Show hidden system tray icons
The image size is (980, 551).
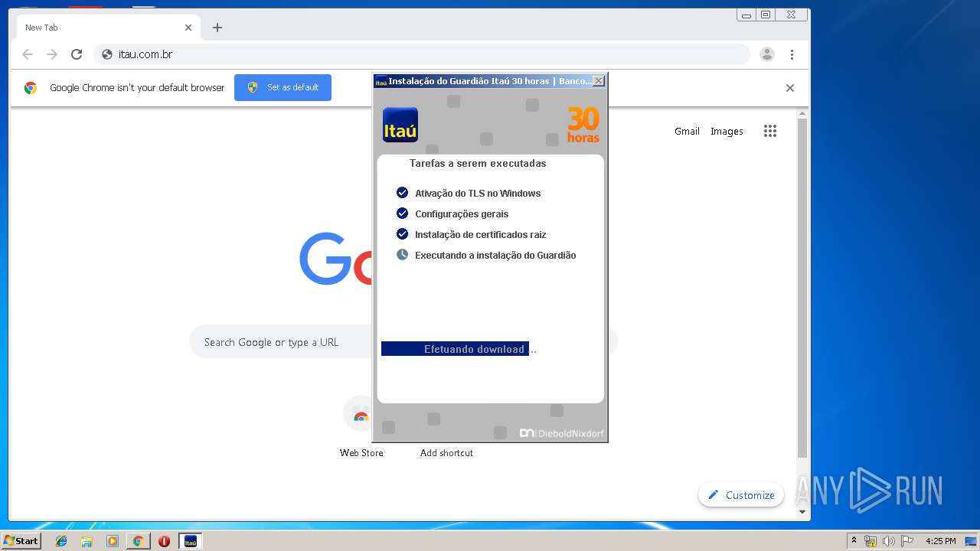(x=854, y=541)
